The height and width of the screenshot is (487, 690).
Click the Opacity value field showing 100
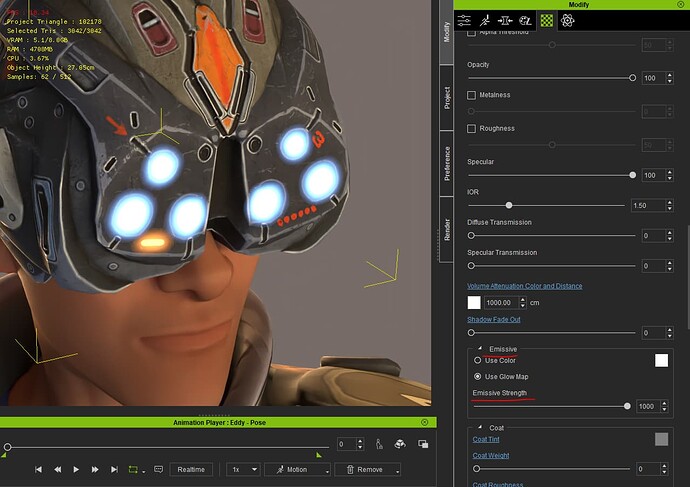653,78
